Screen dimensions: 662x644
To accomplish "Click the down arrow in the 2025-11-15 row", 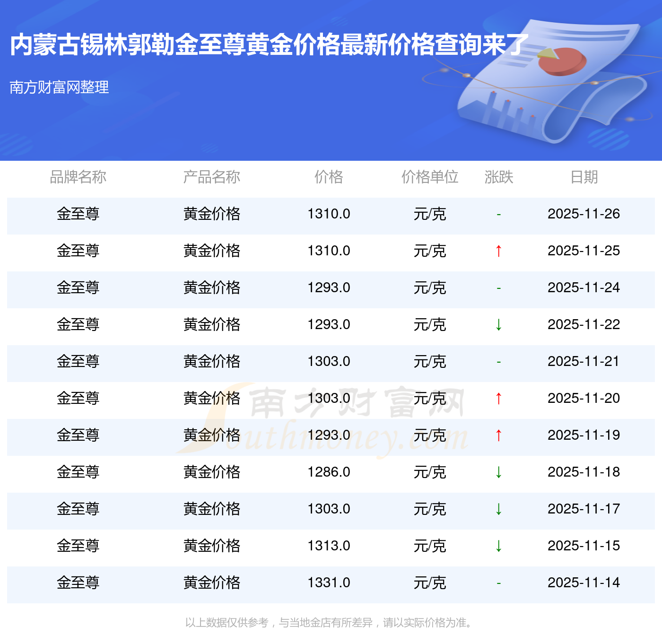I will click(x=498, y=546).
